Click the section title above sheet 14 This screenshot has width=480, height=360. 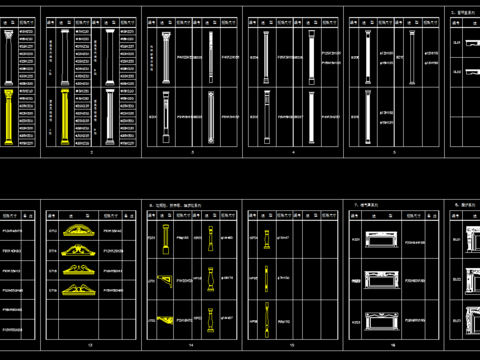175,205
